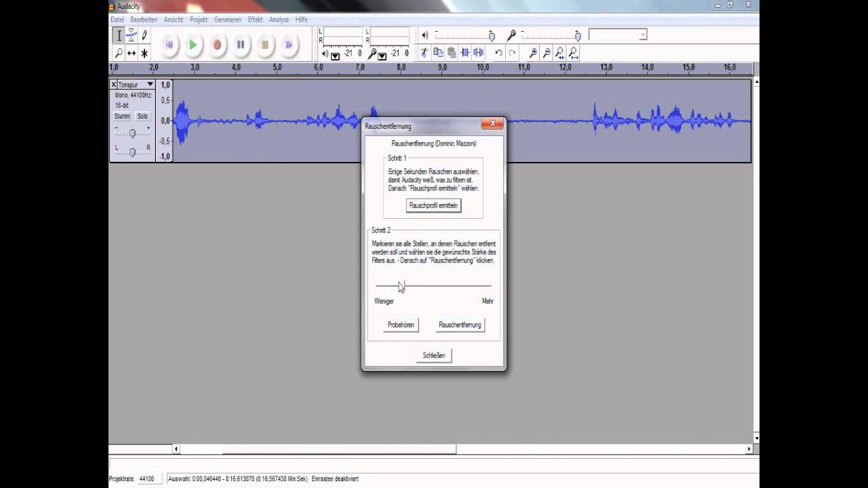
Task: Click the Silence selection icon
Action: point(479,52)
